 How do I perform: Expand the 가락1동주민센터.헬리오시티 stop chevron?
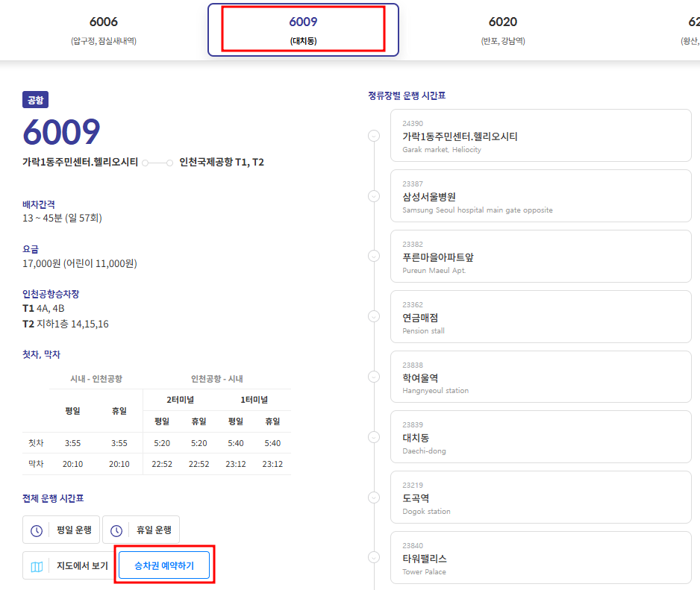pyautogui.click(x=374, y=136)
